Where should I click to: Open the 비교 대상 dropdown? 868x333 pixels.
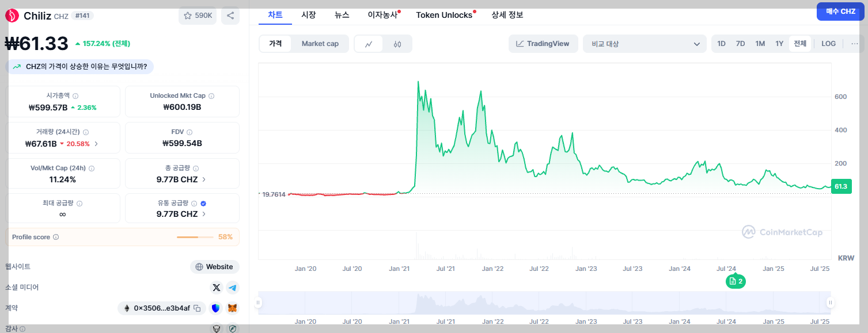pyautogui.click(x=645, y=44)
